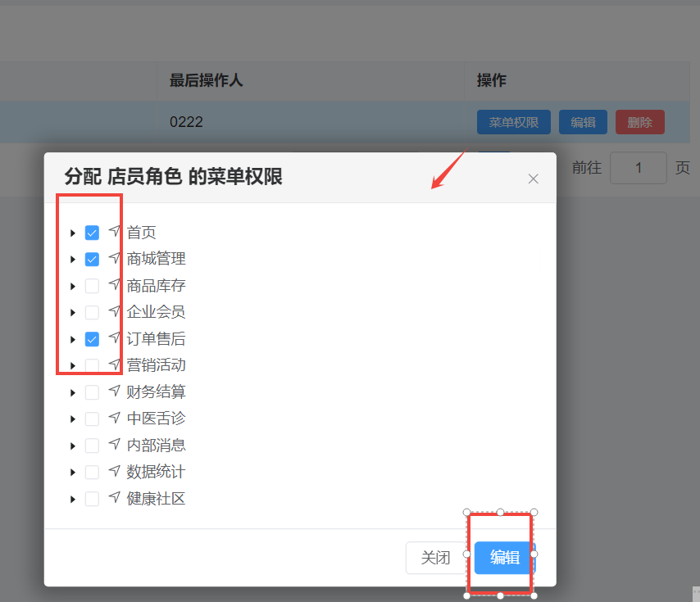Expand the 营销活动 tree node arrow
This screenshot has height=602, width=700.
point(73,365)
